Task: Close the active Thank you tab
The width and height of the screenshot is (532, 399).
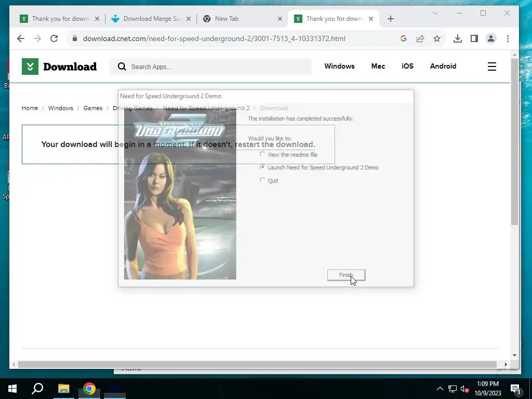Action: [x=371, y=19]
